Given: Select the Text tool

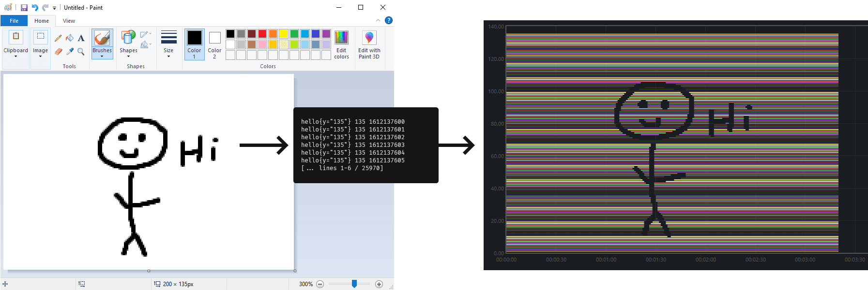Looking at the screenshot, I should 81,38.
